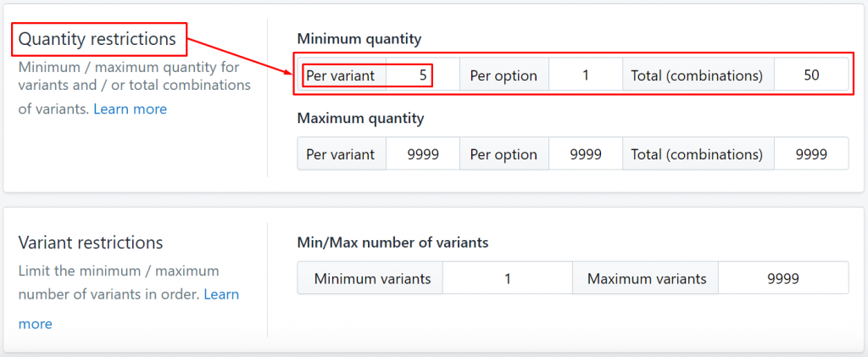The image size is (868, 357).
Task: Click the minimum quantity Per option field
Action: click(585, 75)
